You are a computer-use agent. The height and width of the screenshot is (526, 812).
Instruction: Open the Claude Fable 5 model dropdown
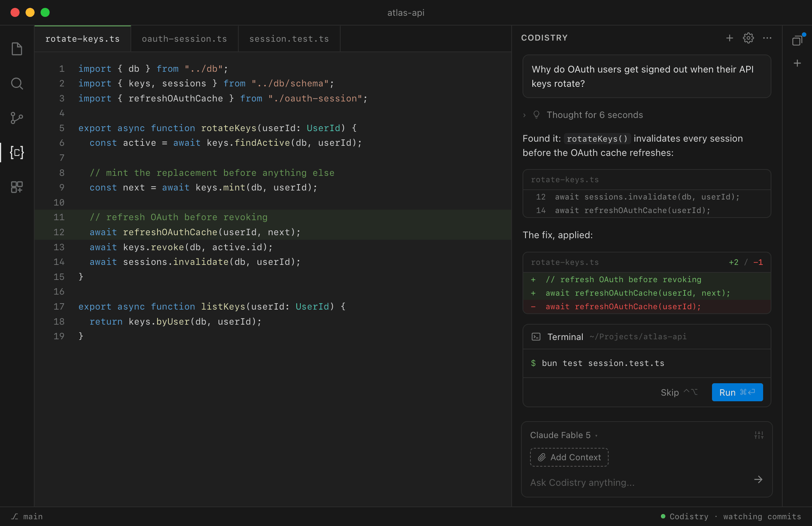564,435
